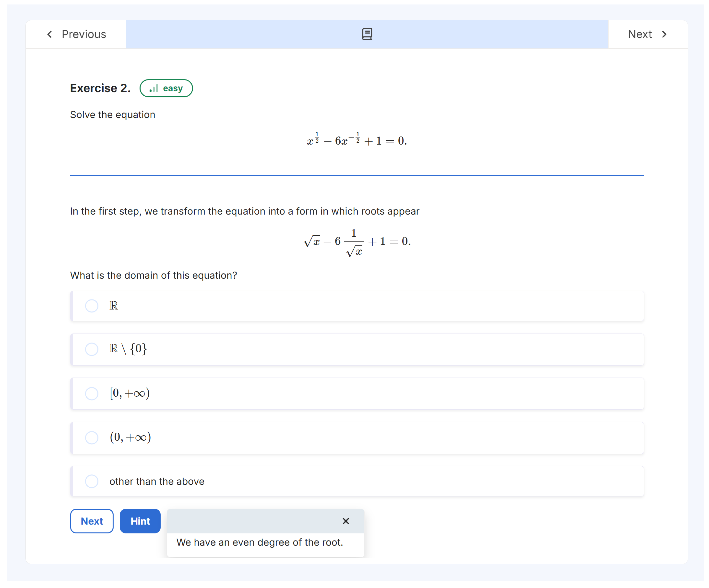Click the right chevron beside Next
Screen dimensions: 709x588
[x=664, y=34]
